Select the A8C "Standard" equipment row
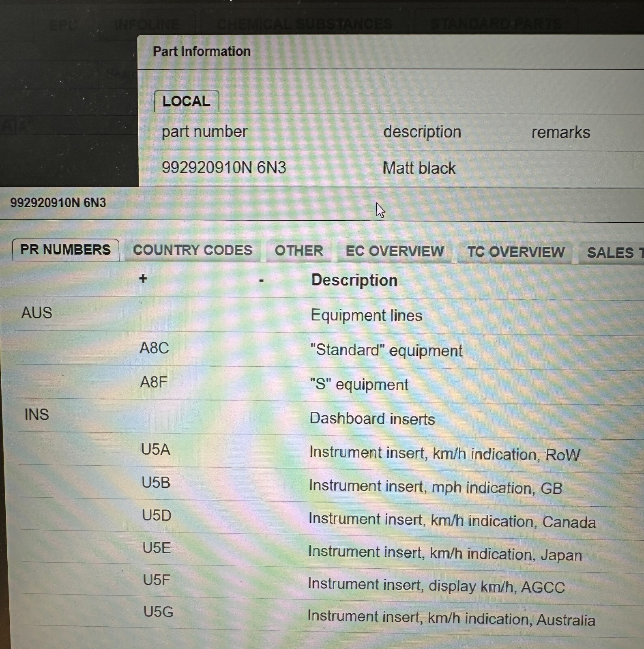Viewport: 644px width, 649px height. pyautogui.click(x=386, y=350)
